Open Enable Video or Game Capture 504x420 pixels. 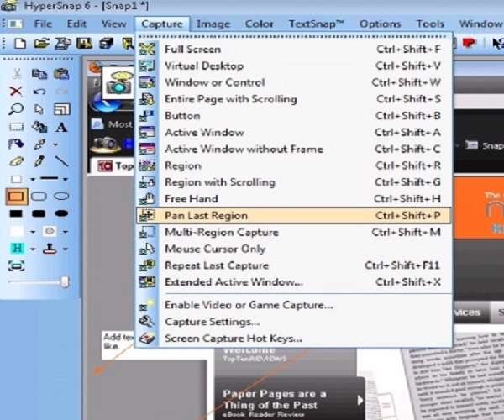point(293,305)
